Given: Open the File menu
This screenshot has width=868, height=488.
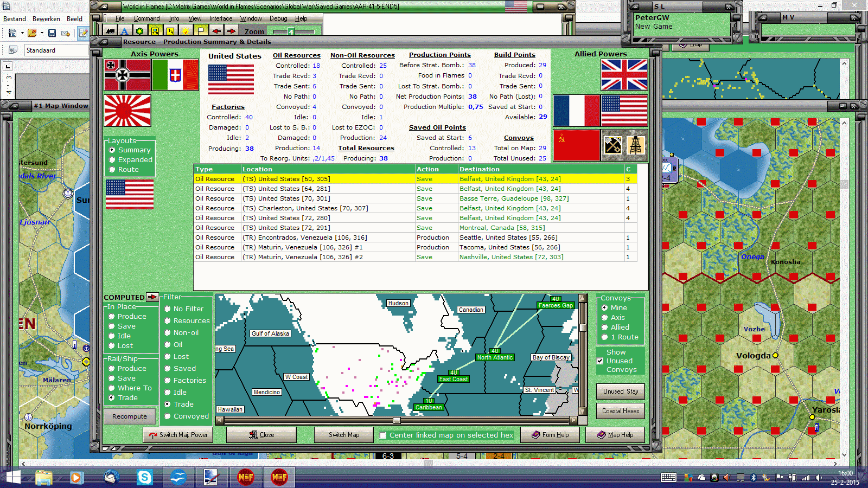Looking at the screenshot, I should 120,18.
